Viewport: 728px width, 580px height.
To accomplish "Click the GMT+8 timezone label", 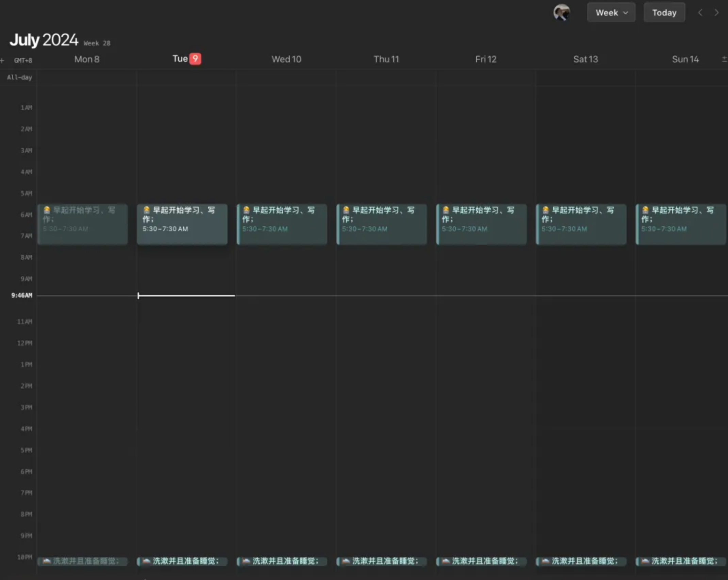I will coord(23,61).
